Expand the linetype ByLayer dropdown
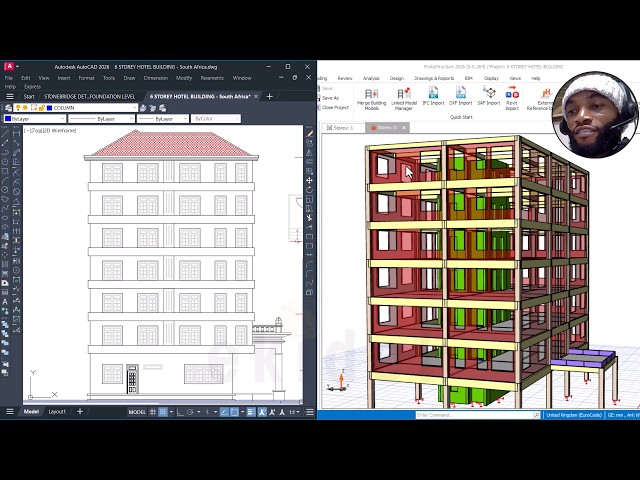The image size is (640, 480). 131,119
